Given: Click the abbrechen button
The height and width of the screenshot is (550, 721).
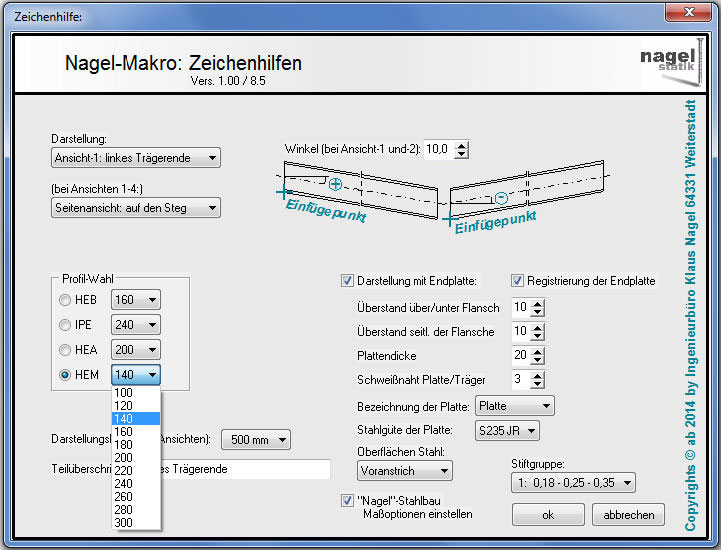Looking at the screenshot, I should [628, 515].
